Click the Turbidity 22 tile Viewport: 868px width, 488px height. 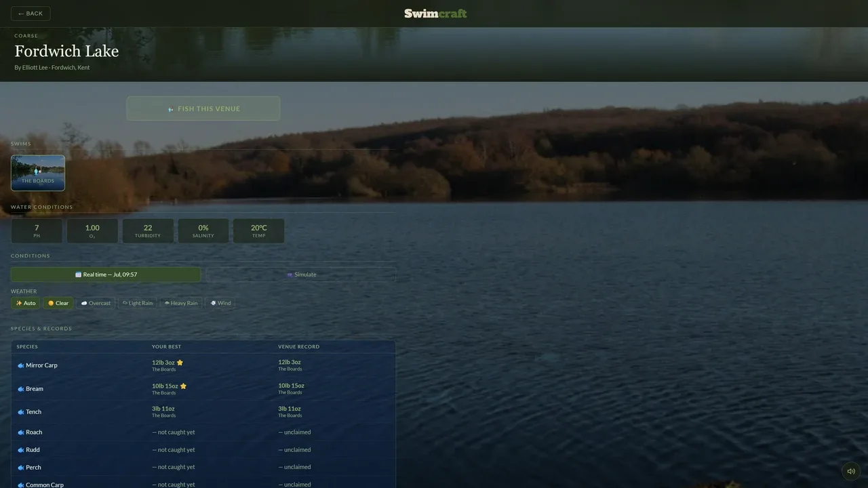(148, 230)
